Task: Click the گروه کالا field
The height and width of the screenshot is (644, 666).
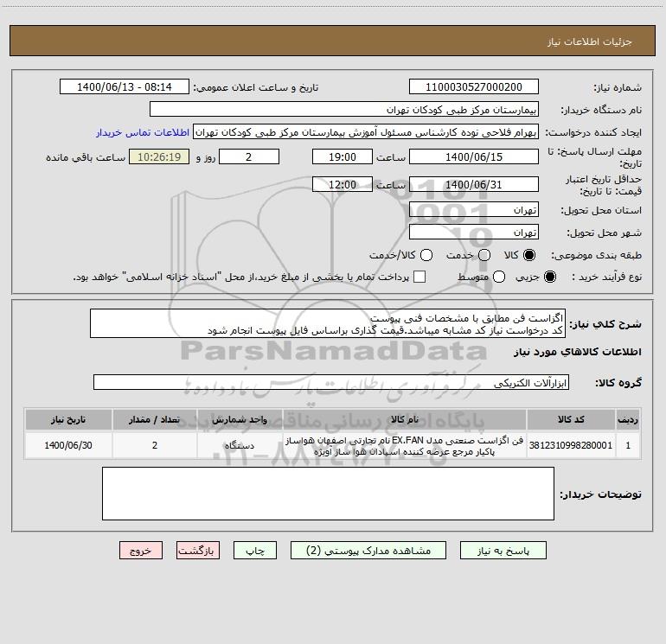Action: pyautogui.click(x=330, y=382)
